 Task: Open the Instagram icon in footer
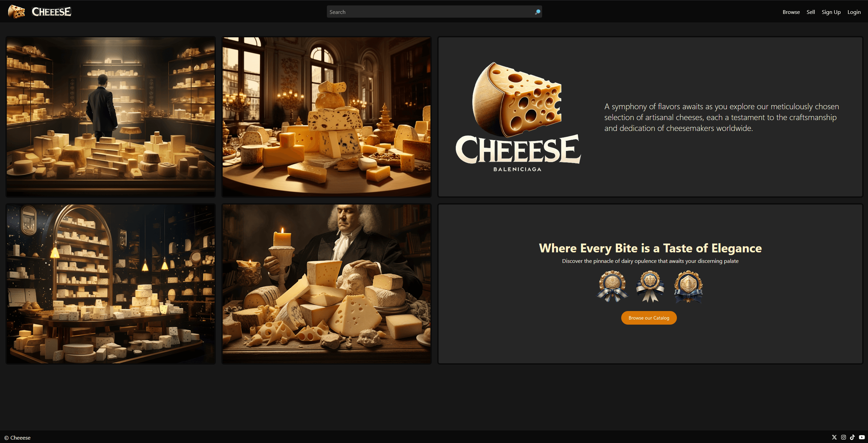tap(844, 437)
